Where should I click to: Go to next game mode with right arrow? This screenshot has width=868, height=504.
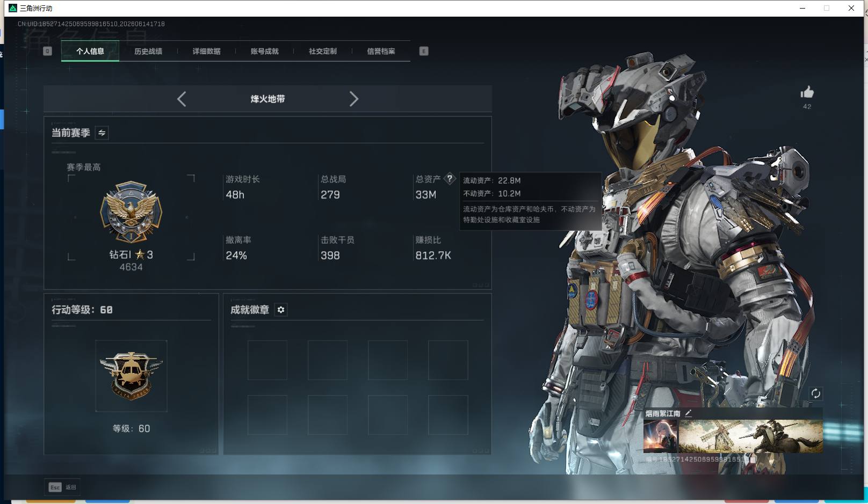pyautogui.click(x=353, y=99)
